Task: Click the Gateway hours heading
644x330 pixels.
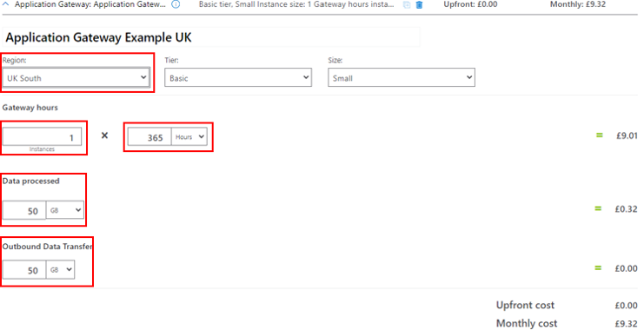Action: [30, 108]
